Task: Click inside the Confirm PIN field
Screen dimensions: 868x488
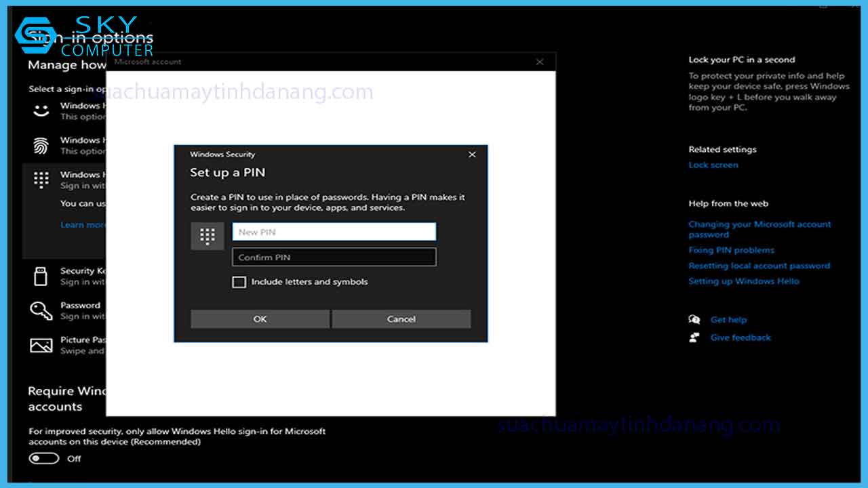Action: point(334,256)
